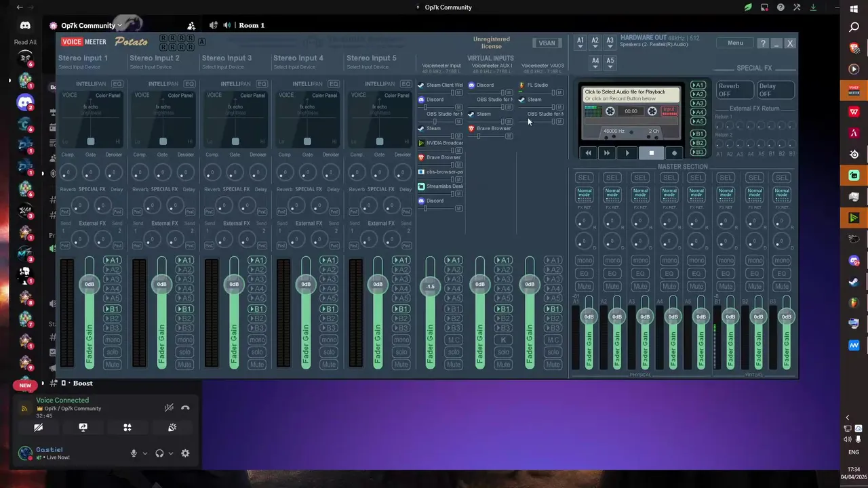The height and width of the screenshot is (488, 868).
Task: Toggle A1 bus on Stereo Input 1
Action: click(112, 260)
